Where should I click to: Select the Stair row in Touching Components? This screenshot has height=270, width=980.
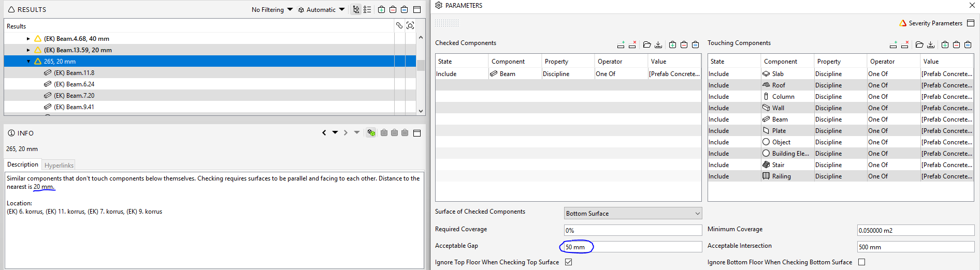(841, 164)
